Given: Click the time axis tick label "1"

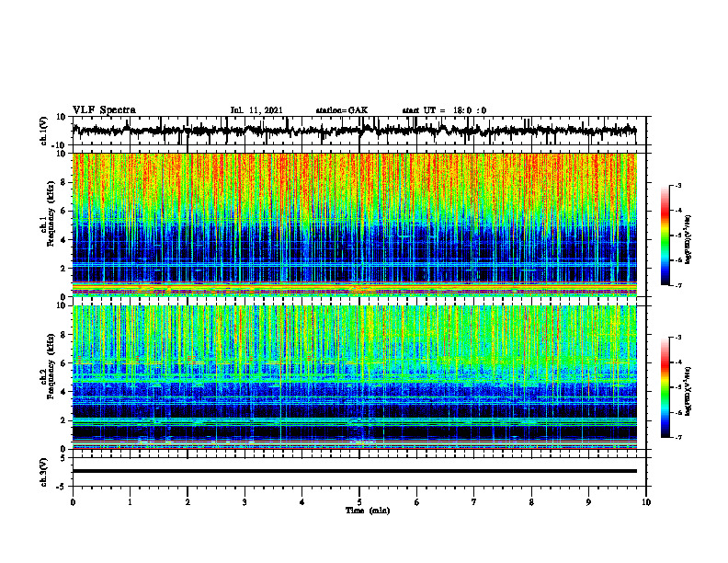Looking at the screenshot, I should (x=130, y=502).
